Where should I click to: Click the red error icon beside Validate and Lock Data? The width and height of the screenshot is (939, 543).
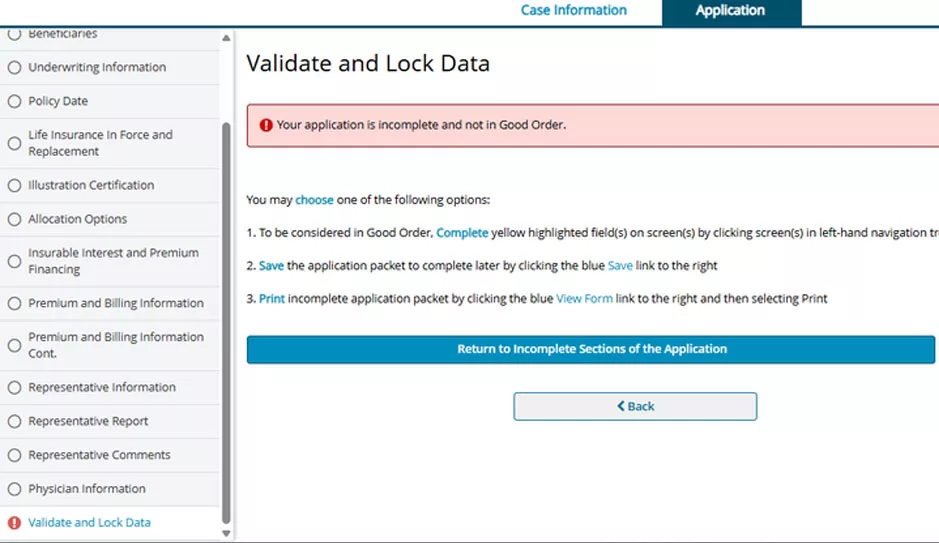point(14,523)
